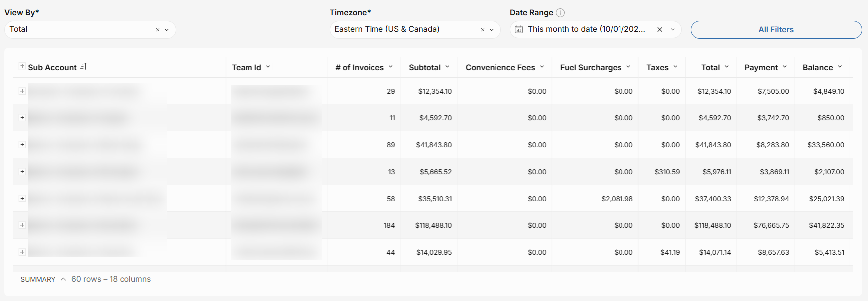Open the Timezone dropdown arrow

[x=492, y=30]
